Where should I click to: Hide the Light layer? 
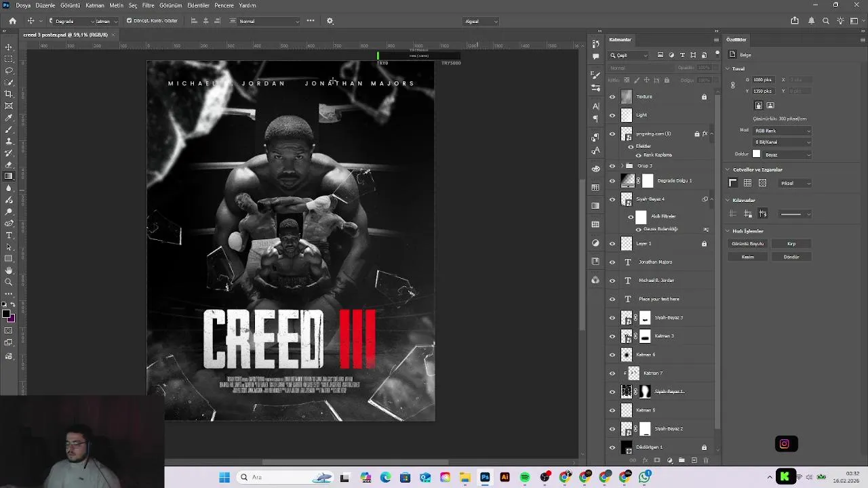(612, 115)
